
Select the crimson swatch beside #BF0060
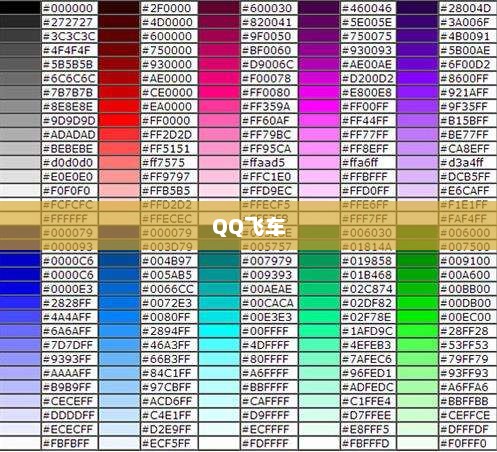coord(219,50)
